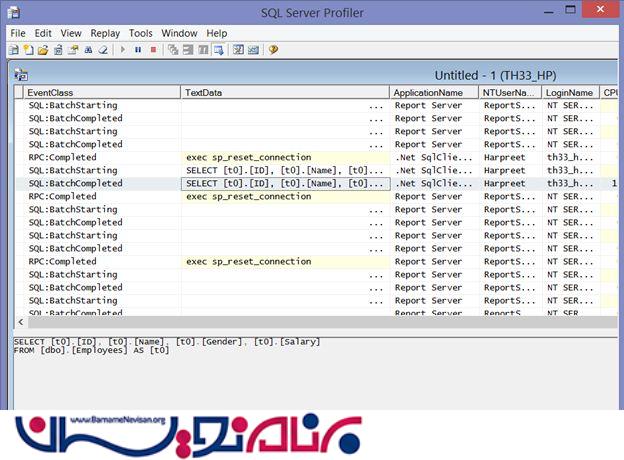This screenshot has height=460, width=624.
Task: Open the File menu
Action: tap(18, 33)
